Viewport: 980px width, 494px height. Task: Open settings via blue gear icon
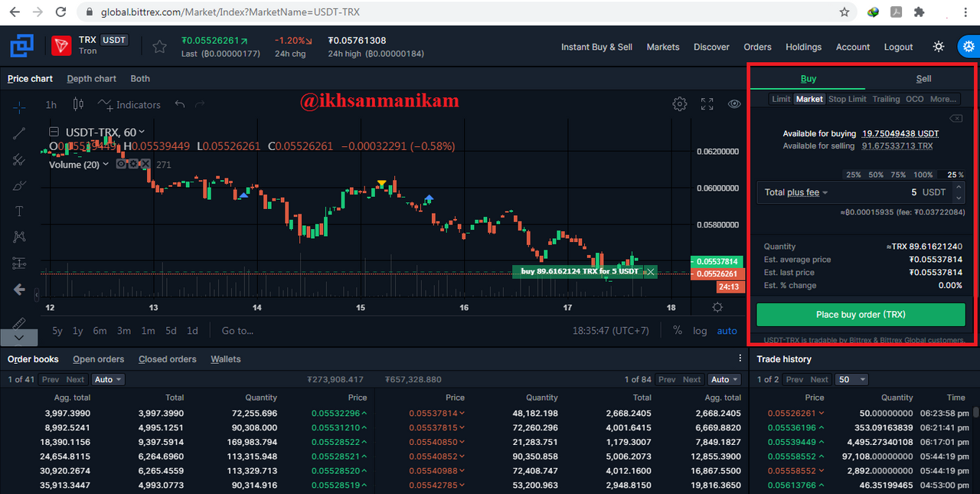coord(969,47)
